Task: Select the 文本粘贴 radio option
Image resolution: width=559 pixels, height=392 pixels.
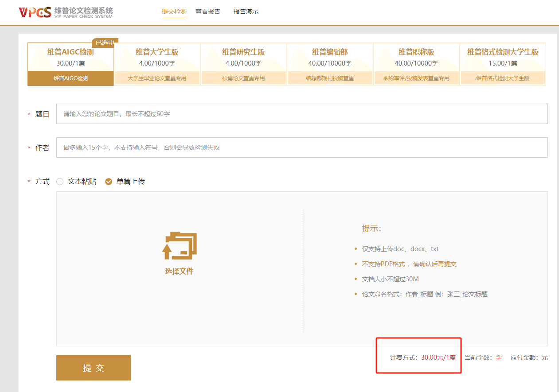Action: [x=60, y=181]
